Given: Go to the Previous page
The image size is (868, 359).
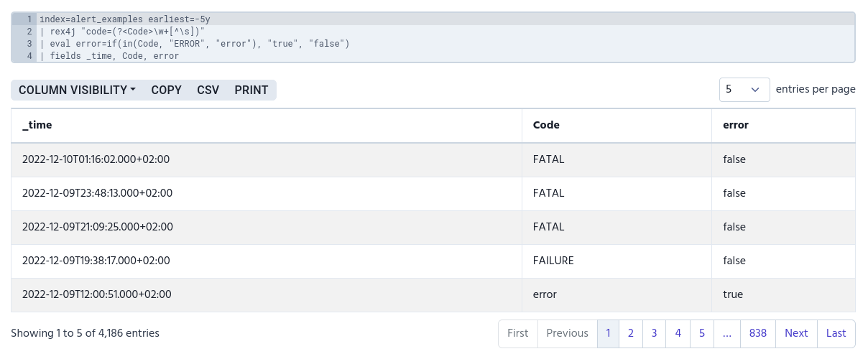Looking at the screenshot, I should coord(567,333).
